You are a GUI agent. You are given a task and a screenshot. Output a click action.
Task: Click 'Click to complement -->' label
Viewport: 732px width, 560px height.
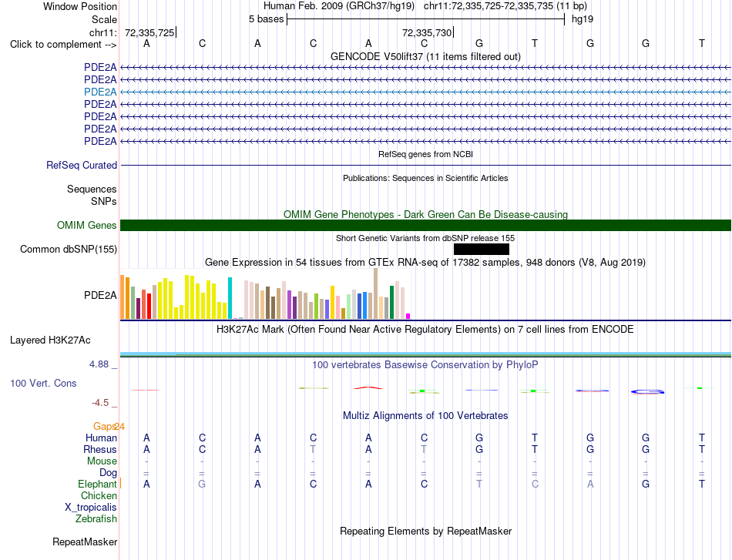[63, 45]
